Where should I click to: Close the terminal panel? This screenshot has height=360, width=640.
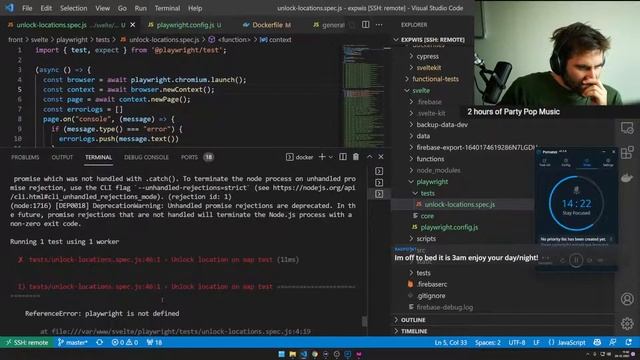click(381, 157)
